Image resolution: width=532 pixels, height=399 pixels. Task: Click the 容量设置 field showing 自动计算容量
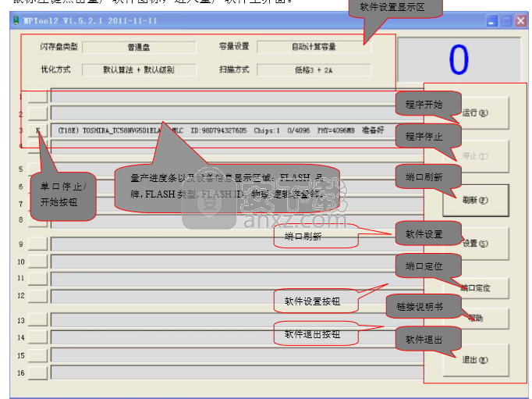(314, 47)
